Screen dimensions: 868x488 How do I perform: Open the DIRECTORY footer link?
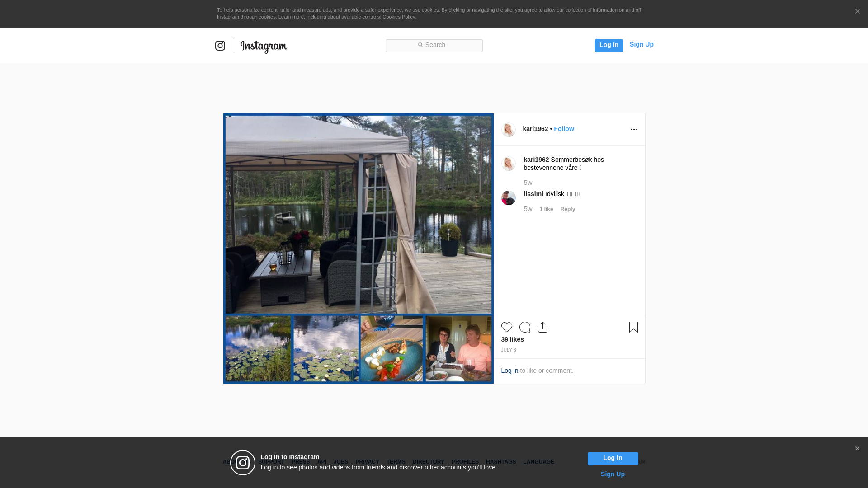tap(428, 462)
